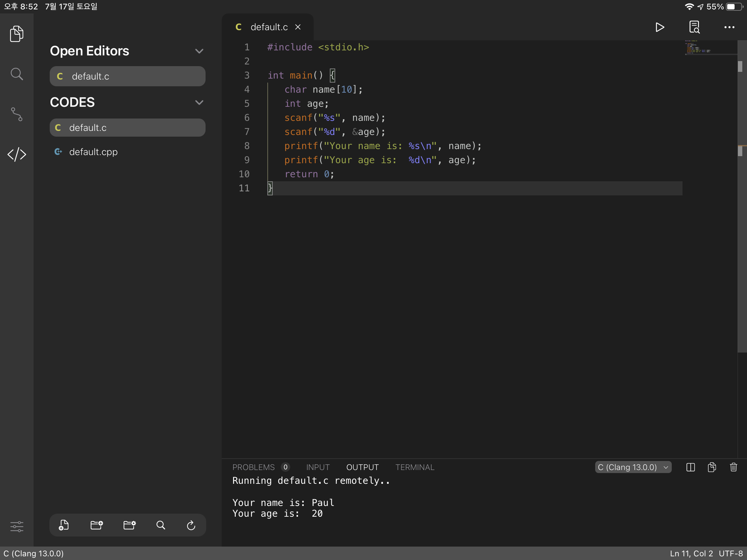Select the code brackets icon in sidebar
Viewport: 747px width, 560px height.
tap(16, 154)
